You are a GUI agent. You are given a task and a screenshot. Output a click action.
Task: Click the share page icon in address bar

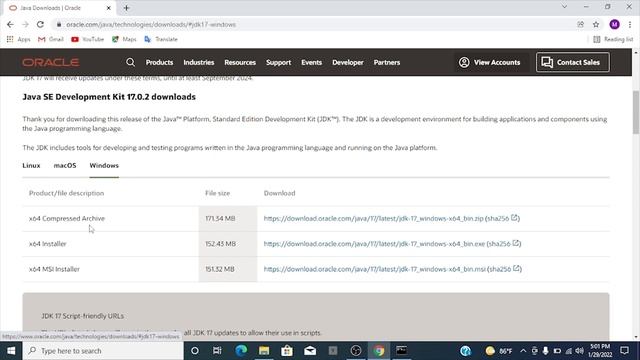[x=580, y=24]
